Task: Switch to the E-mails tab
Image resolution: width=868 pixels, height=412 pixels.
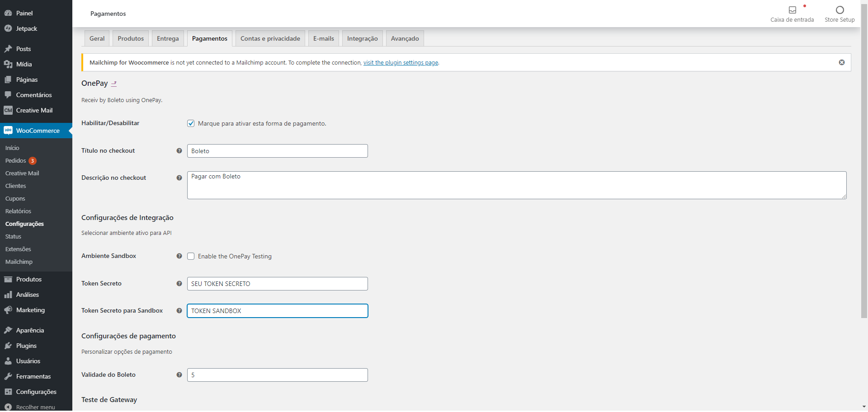Action: [324, 38]
